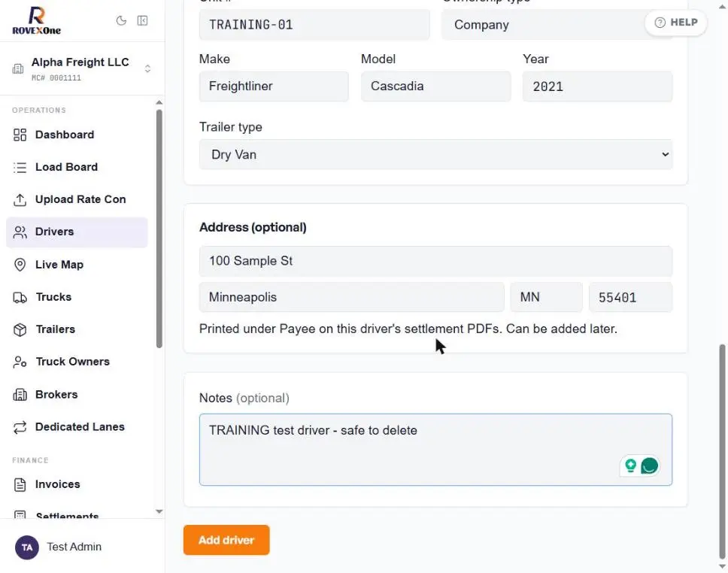
Task: Click the Make field Freightliner
Action: (274, 86)
